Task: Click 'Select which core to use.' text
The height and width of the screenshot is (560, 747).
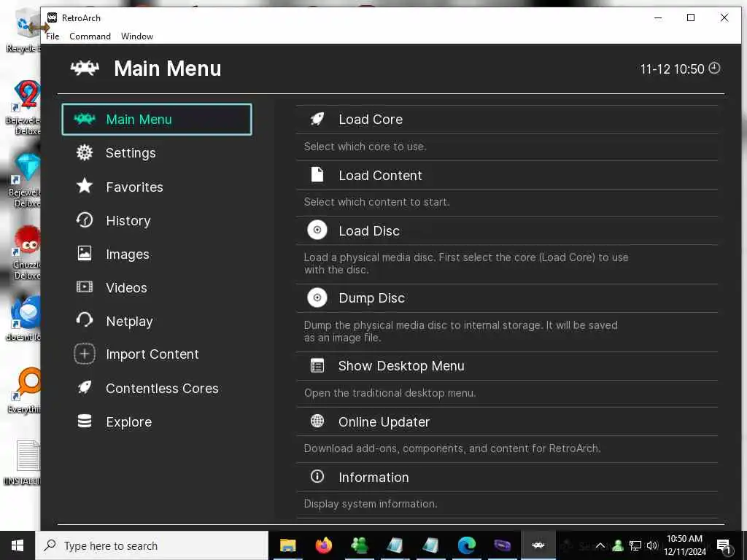Action: [x=365, y=147]
